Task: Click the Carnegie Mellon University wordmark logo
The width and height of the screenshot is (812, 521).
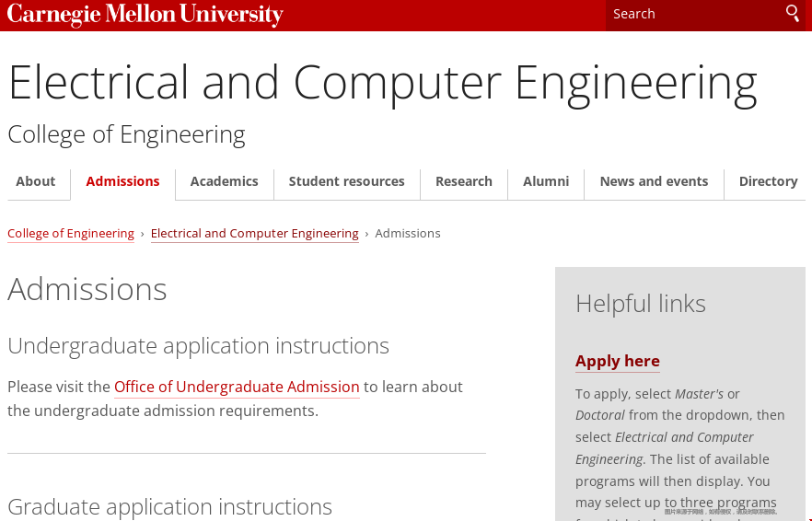Action: [x=145, y=15]
